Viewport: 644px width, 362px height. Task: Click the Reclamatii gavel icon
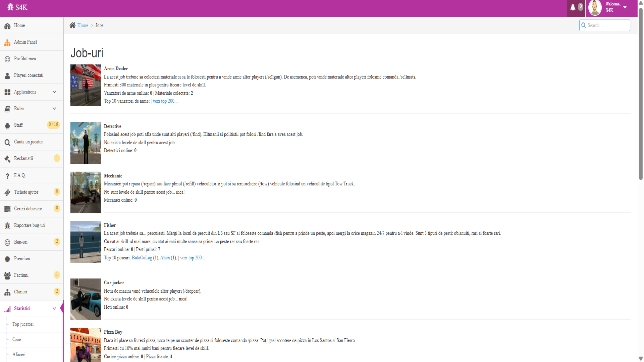click(7, 159)
